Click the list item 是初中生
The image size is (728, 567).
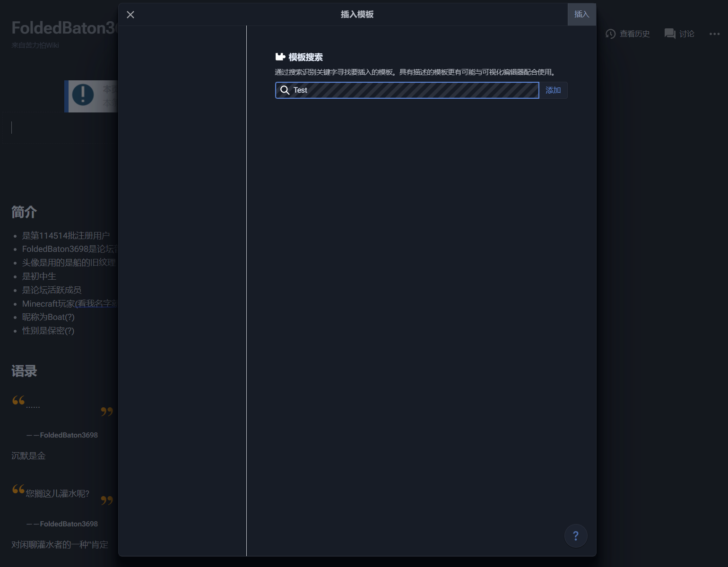pos(39,276)
